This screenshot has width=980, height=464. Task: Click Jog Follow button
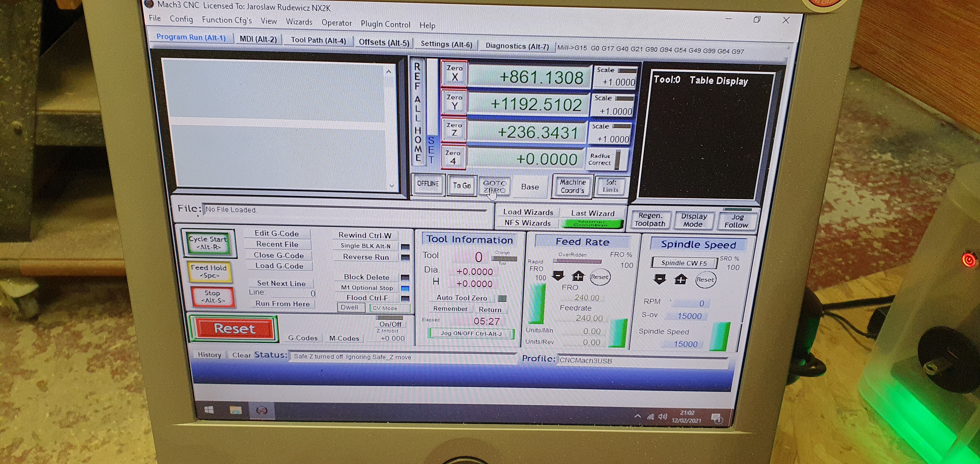point(736,221)
